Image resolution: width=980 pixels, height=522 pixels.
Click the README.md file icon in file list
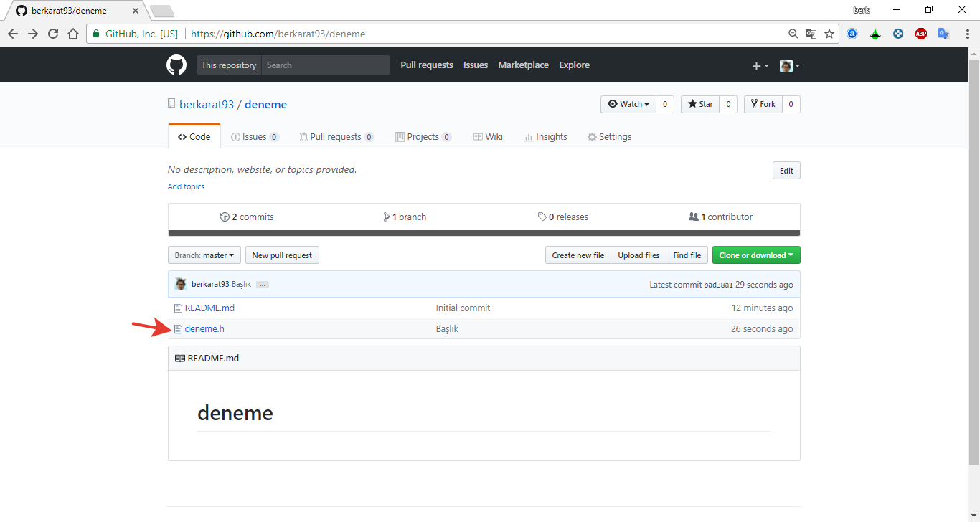click(x=179, y=308)
